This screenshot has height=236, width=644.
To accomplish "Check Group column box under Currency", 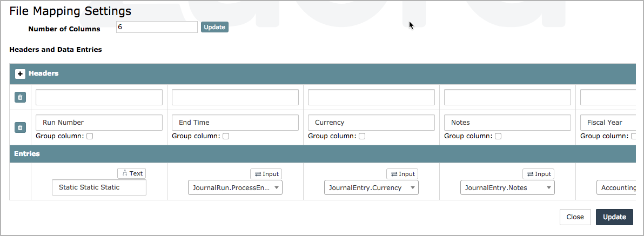I will tap(362, 136).
